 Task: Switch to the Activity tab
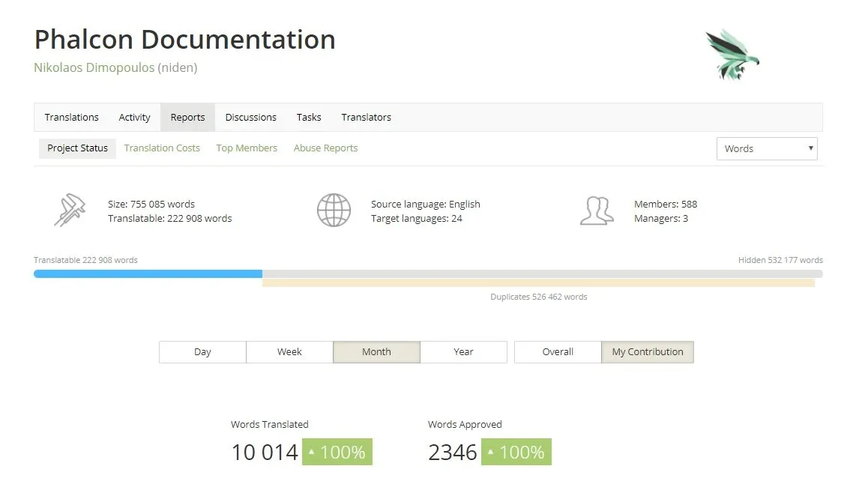tap(134, 118)
